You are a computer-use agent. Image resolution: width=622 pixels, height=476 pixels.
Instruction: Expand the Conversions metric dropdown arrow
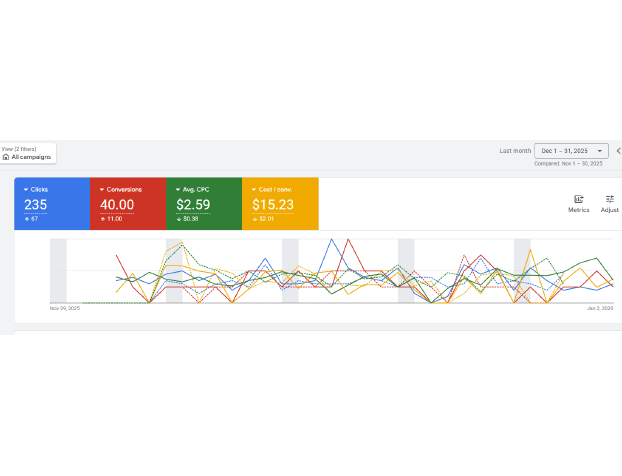[102, 189]
